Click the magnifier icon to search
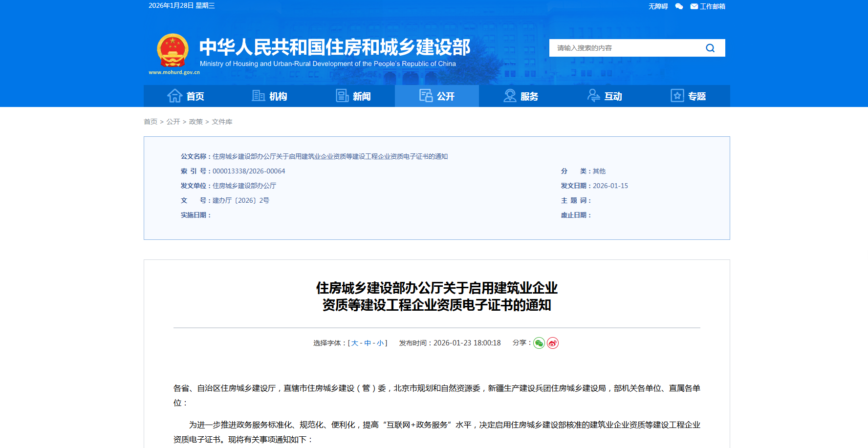 coord(710,47)
